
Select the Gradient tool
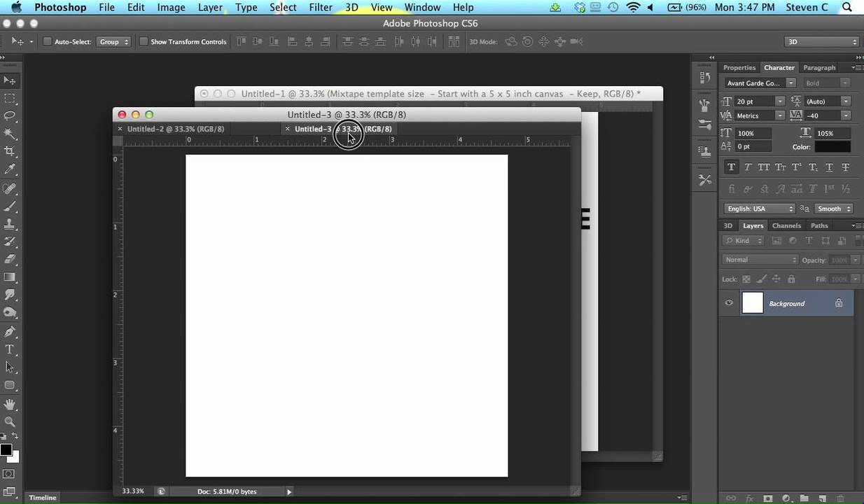(x=10, y=277)
